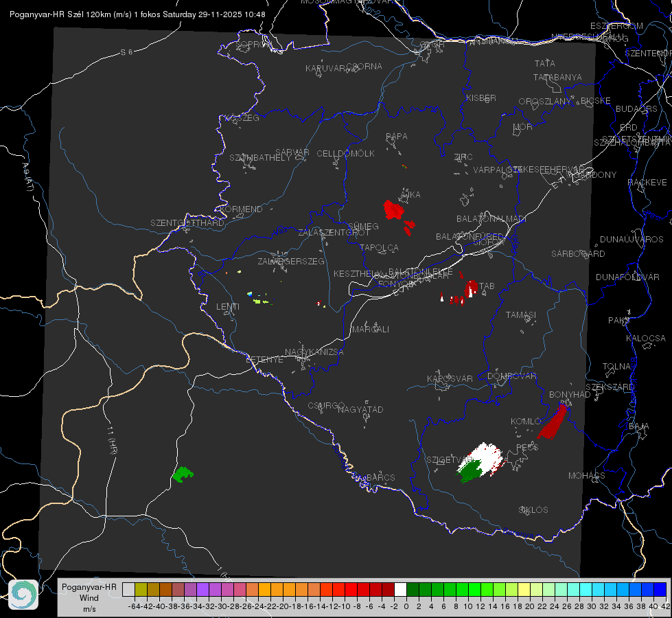Select the MARCALI label
672x618 pixels.
click(371, 330)
